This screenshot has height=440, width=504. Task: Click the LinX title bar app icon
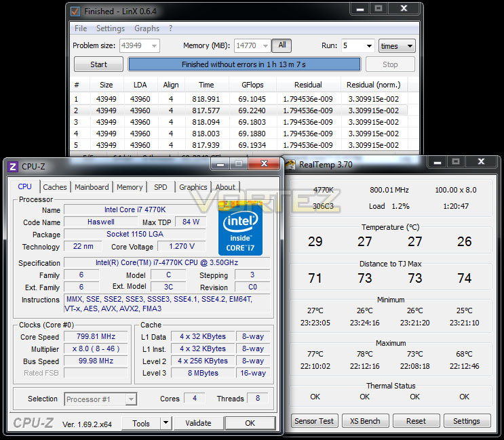click(x=75, y=12)
